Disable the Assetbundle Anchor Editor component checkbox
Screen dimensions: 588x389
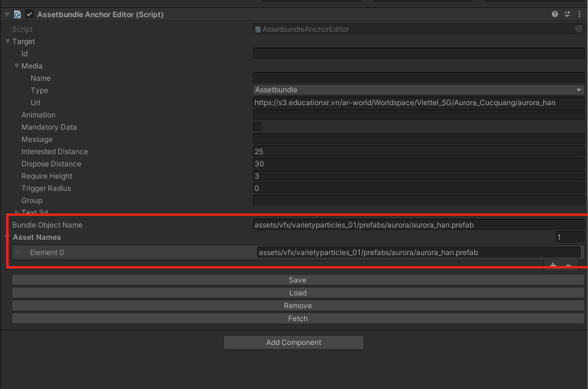(x=29, y=14)
